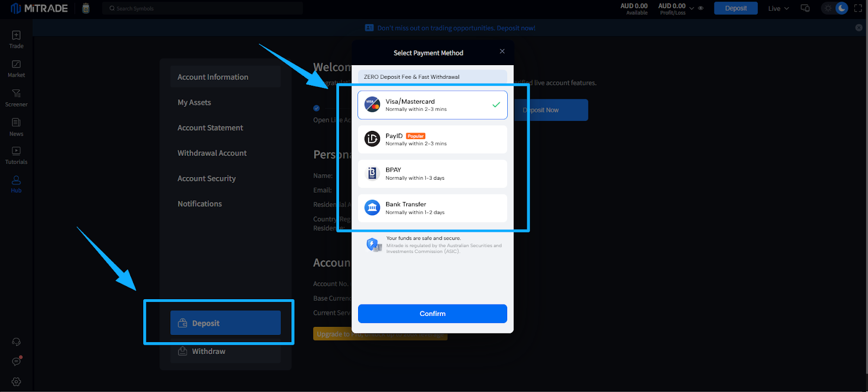Image resolution: width=868 pixels, height=392 pixels.
Task: Select BPAY payment method
Action: pyautogui.click(x=432, y=174)
